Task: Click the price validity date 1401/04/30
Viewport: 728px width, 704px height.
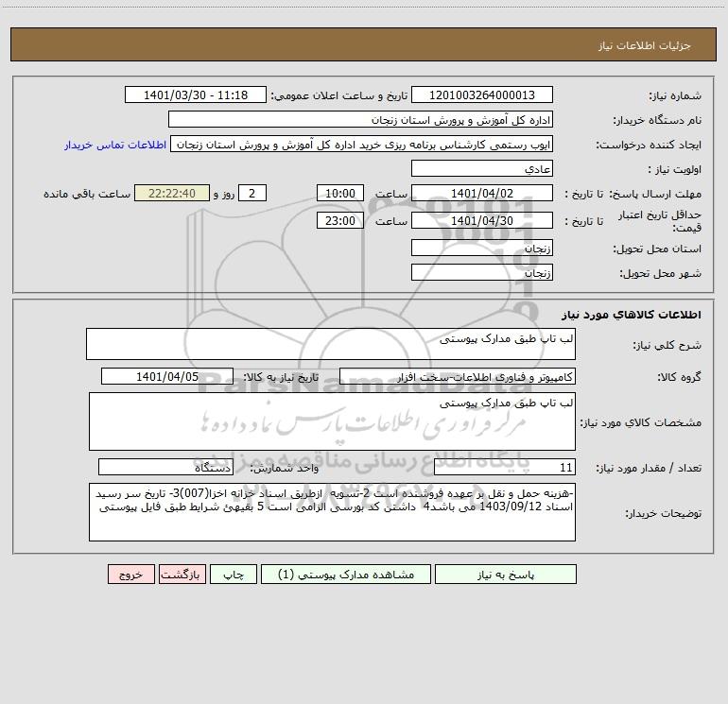Action: coord(482,220)
